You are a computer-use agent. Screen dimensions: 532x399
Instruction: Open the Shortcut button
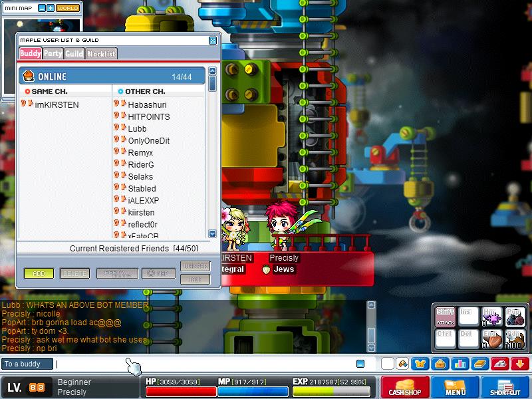click(x=505, y=386)
